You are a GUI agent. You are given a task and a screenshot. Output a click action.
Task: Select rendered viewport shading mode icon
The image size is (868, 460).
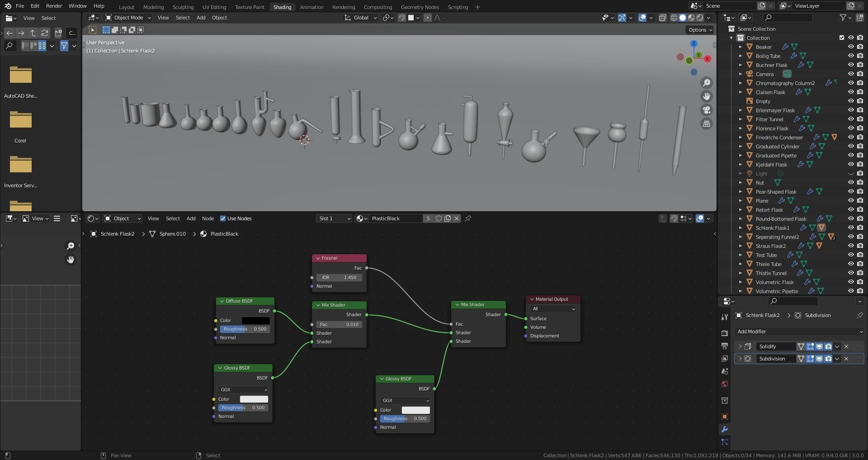(700, 18)
